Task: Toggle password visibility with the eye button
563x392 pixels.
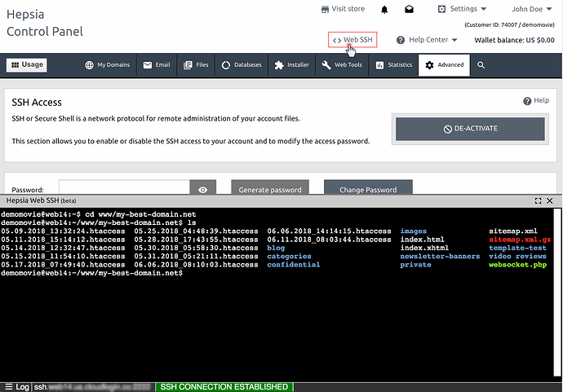Action: (x=203, y=189)
